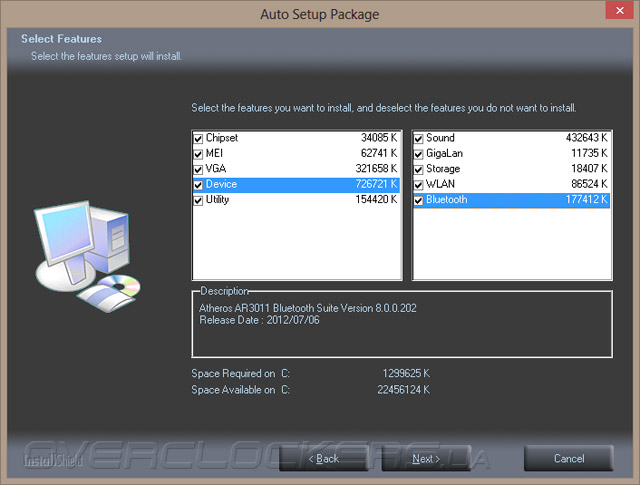Click the 154420 K size value
The image size is (640, 485).
click(x=376, y=200)
